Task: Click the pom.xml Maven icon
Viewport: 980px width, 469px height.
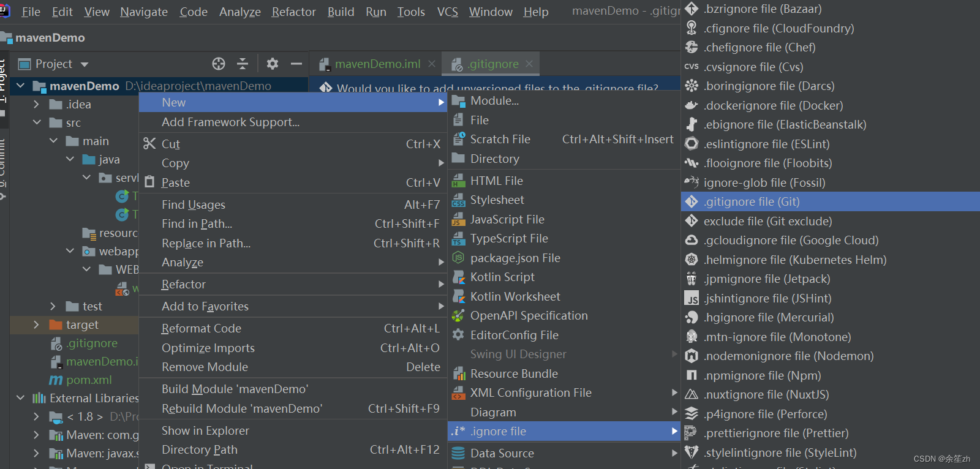Action: 56,380
